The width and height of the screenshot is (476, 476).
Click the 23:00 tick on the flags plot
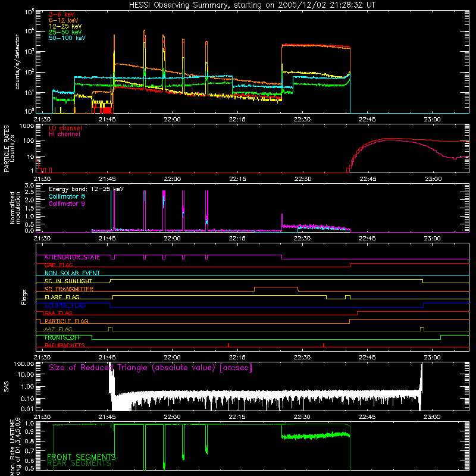(432, 358)
